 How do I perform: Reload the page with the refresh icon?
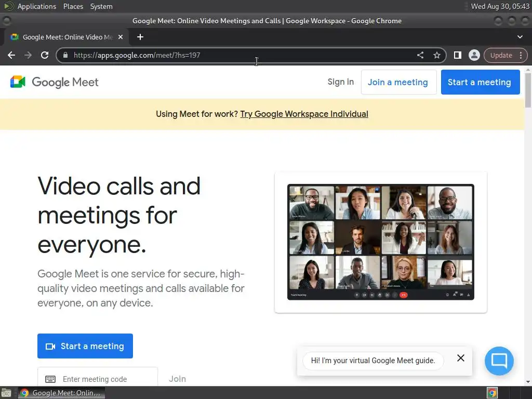pyautogui.click(x=45, y=55)
